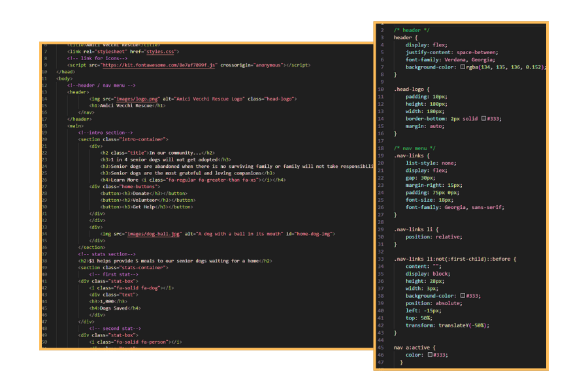Click the Get Help button markup
This screenshot has width=588, height=392.
click(x=146, y=207)
